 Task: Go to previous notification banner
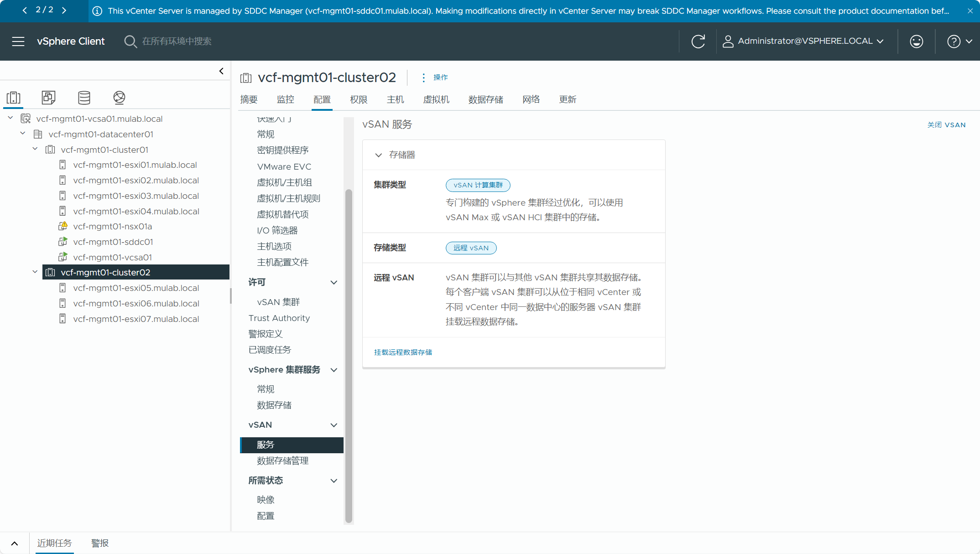coord(25,10)
